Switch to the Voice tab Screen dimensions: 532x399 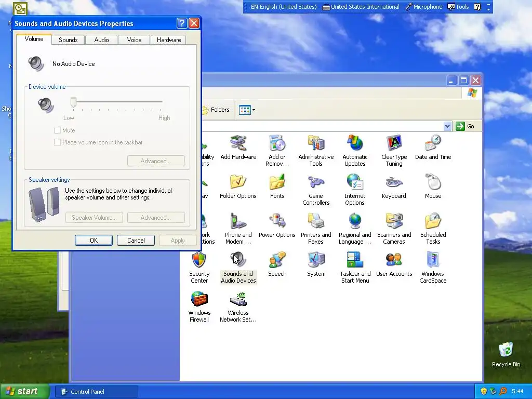pos(134,39)
